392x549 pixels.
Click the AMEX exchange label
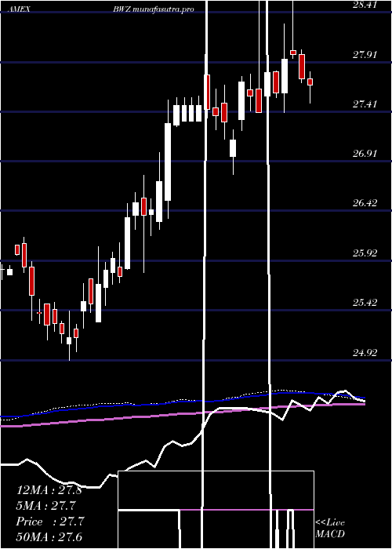point(20,9)
